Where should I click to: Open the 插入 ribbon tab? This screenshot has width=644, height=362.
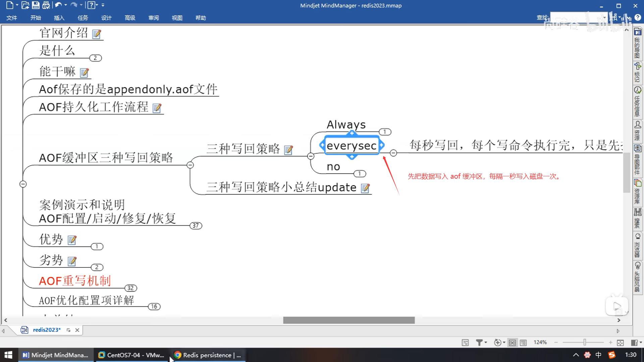click(59, 18)
